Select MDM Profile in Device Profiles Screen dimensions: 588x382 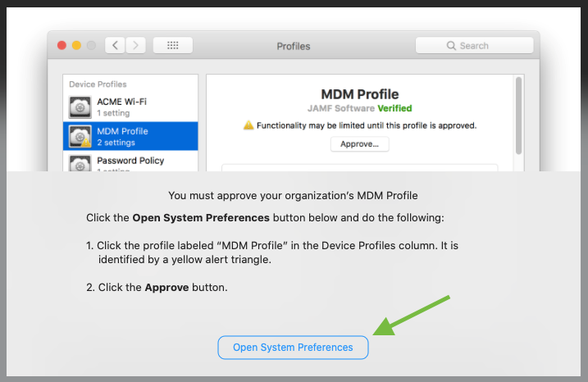point(130,136)
